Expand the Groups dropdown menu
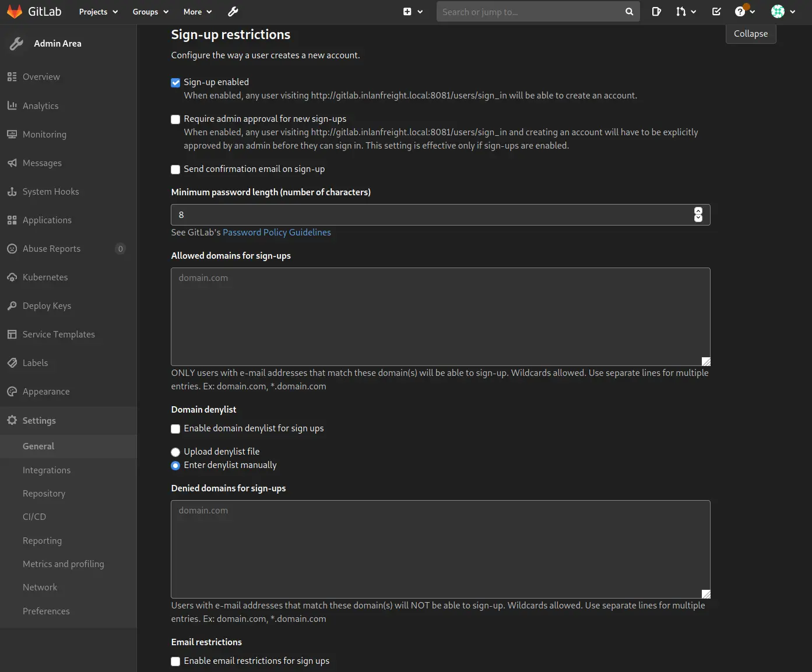The height and width of the screenshot is (672, 812). click(150, 12)
